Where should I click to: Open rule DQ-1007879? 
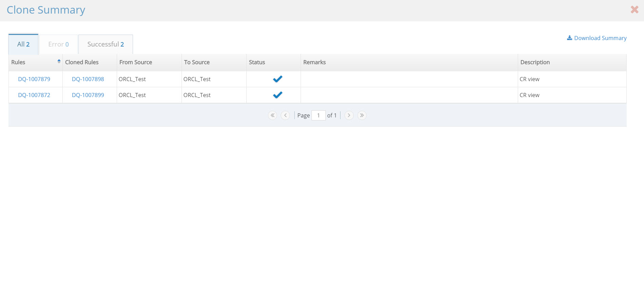(34, 79)
